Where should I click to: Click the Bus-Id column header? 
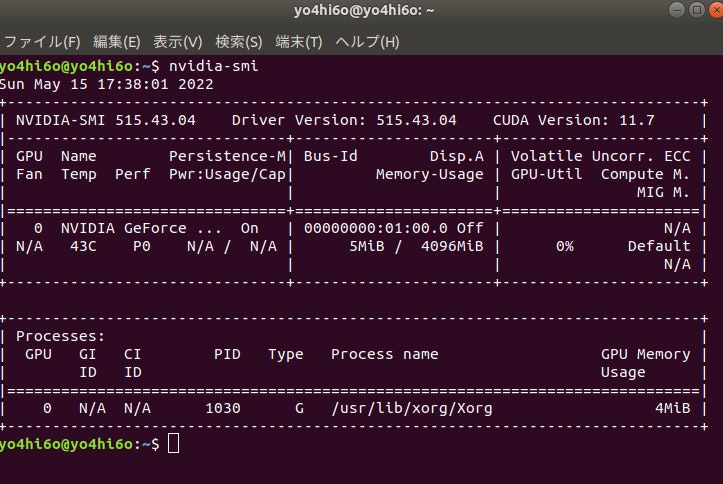(331, 156)
